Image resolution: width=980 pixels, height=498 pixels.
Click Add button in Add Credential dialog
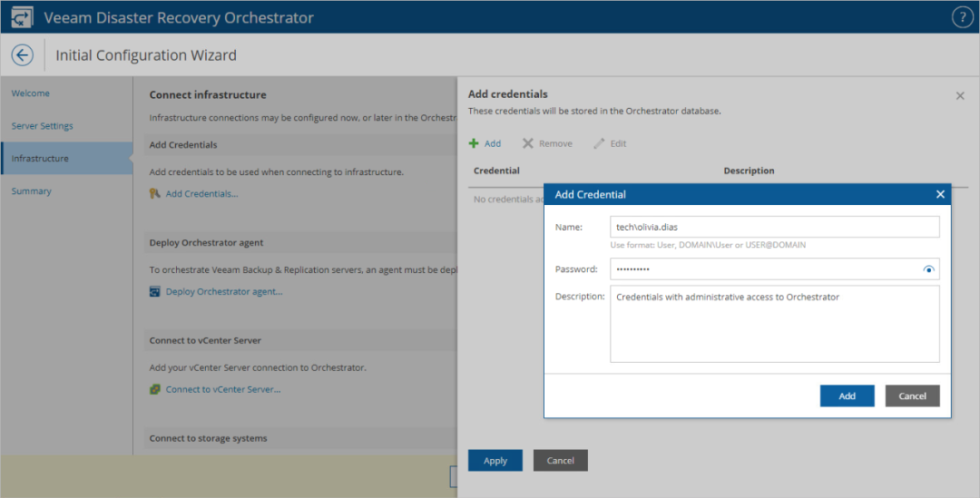(x=847, y=395)
